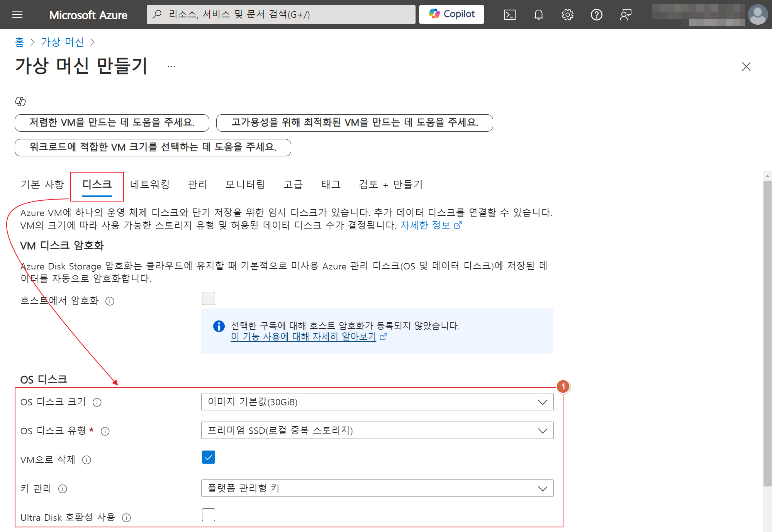Enable Ultra Disk 호환성 사용 checkbox

[x=209, y=515]
